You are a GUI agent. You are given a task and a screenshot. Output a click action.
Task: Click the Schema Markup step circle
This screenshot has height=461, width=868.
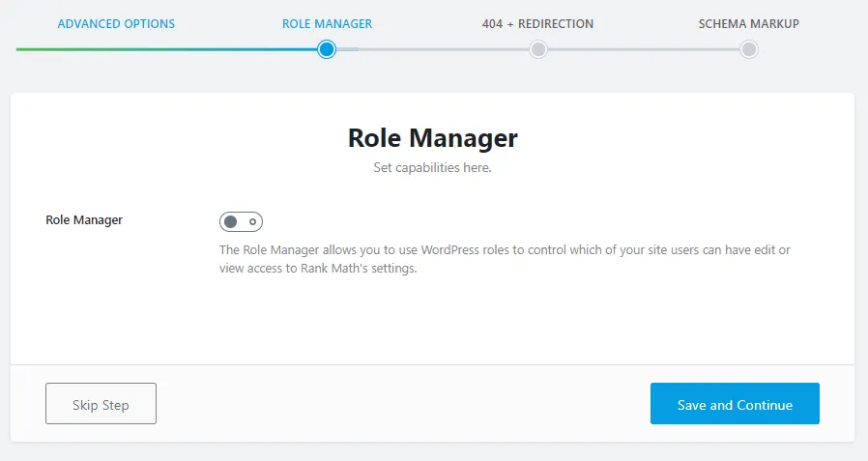(748, 49)
